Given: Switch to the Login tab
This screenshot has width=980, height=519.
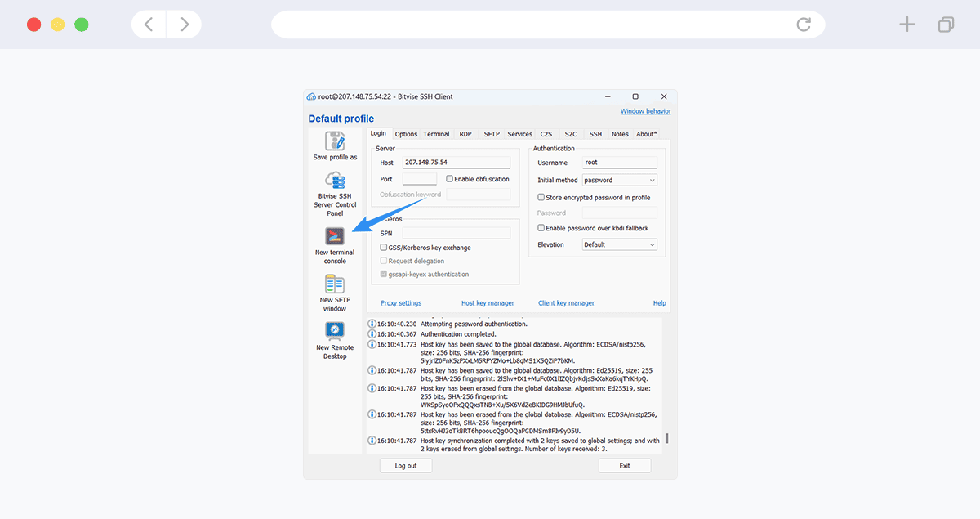Looking at the screenshot, I should pyautogui.click(x=378, y=133).
